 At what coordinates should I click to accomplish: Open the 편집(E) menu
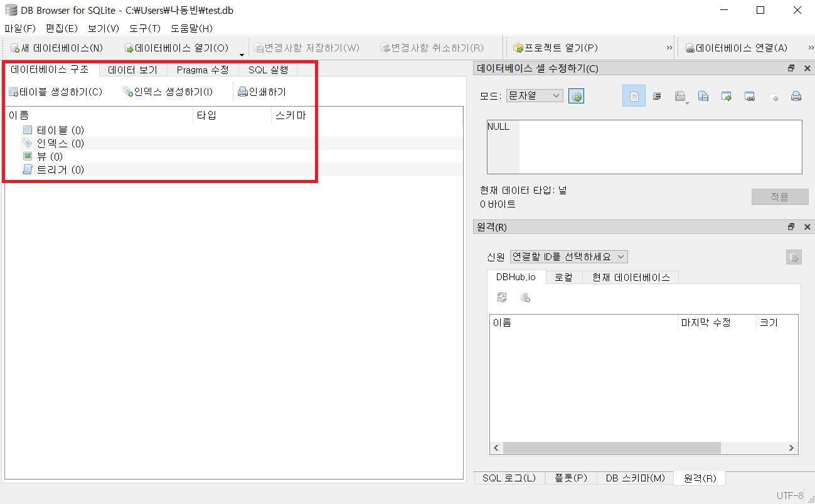pyautogui.click(x=61, y=28)
